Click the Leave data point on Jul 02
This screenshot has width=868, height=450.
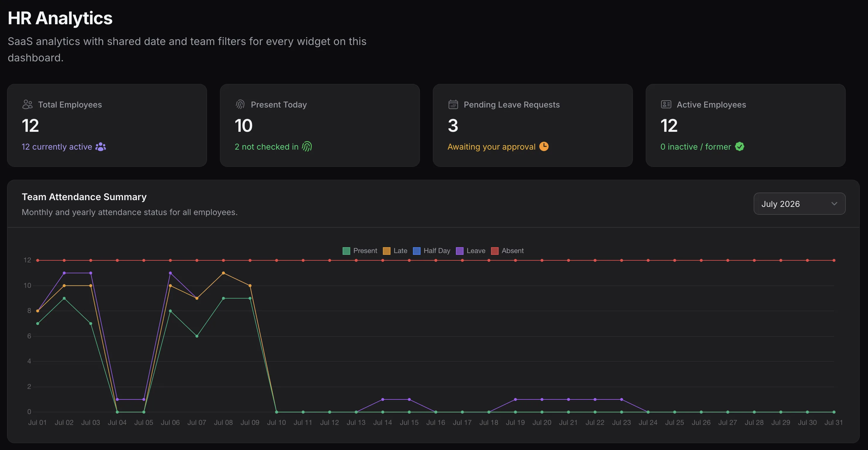tap(64, 273)
